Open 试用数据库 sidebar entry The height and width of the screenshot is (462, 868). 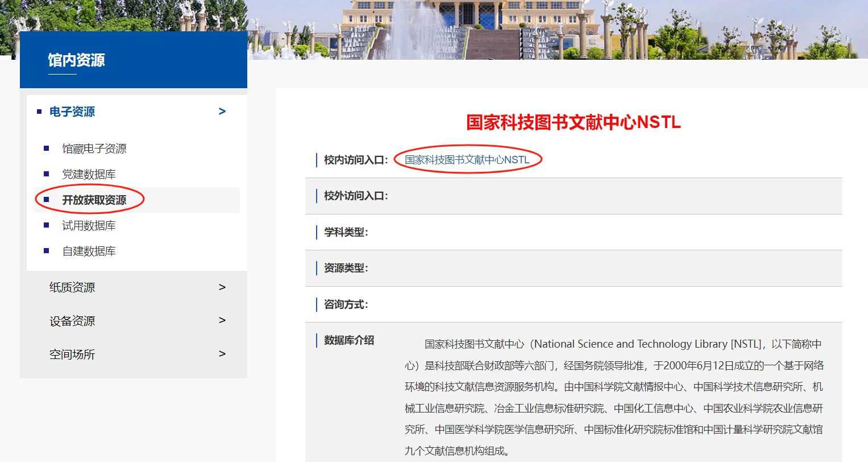point(89,225)
